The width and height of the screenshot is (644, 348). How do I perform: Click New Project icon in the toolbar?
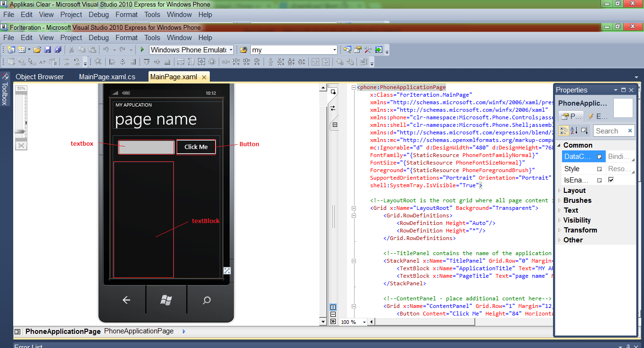pyautogui.click(x=10, y=50)
